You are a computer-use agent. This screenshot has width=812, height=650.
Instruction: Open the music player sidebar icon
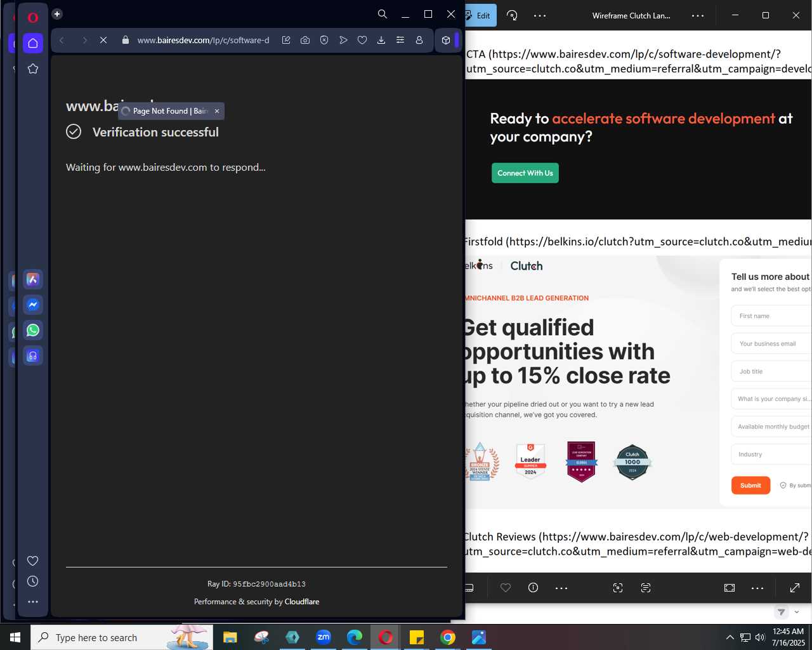pyautogui.click(x=33, y=356)
